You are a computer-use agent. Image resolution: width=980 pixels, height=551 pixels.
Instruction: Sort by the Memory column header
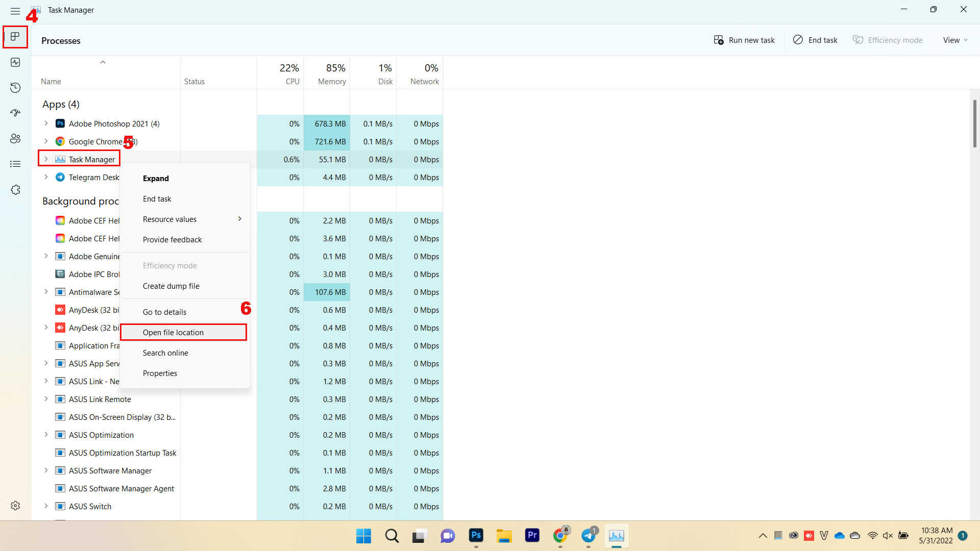pos(327,73)
